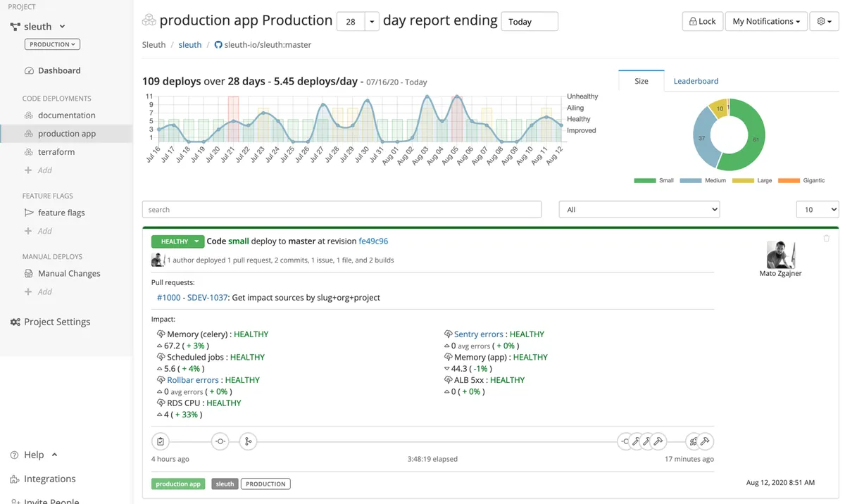Click the GitHub icon in breadcrumb
Screen dimensions: 845x504
pos(218,44)
